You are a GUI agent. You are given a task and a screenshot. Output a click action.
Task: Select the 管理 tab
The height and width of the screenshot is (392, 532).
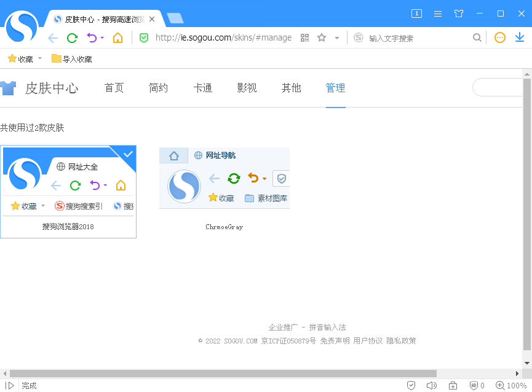336,88
